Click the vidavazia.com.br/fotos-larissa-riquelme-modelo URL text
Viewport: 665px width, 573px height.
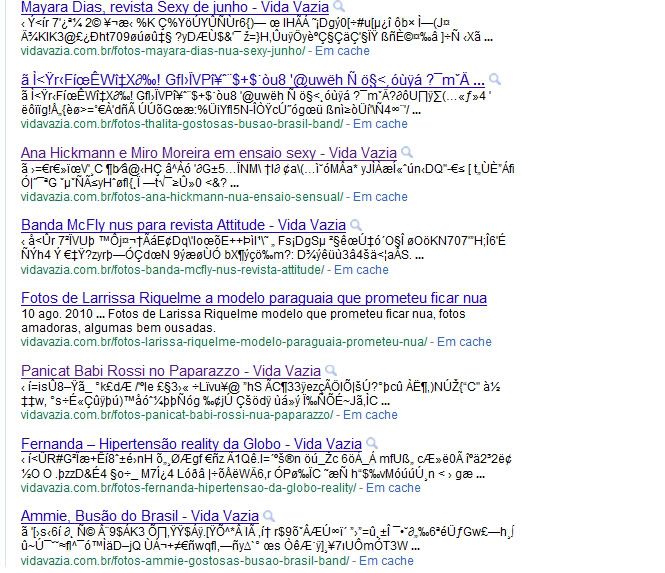pos(224,342)
